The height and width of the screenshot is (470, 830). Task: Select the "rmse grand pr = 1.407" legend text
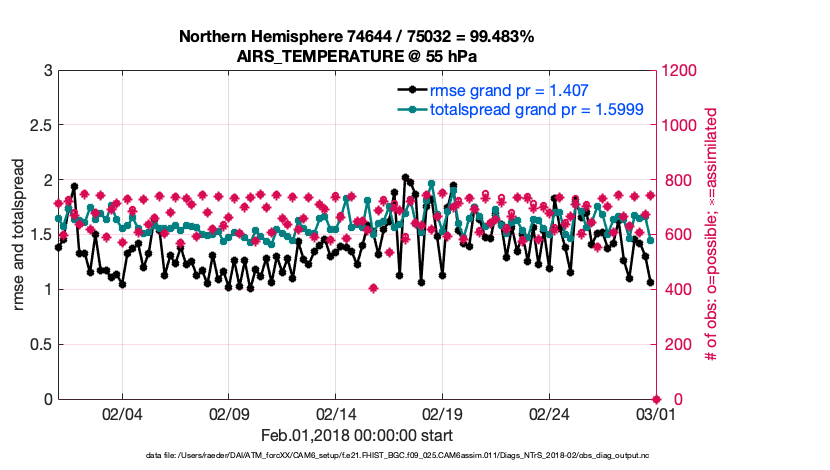pos(507,89)
